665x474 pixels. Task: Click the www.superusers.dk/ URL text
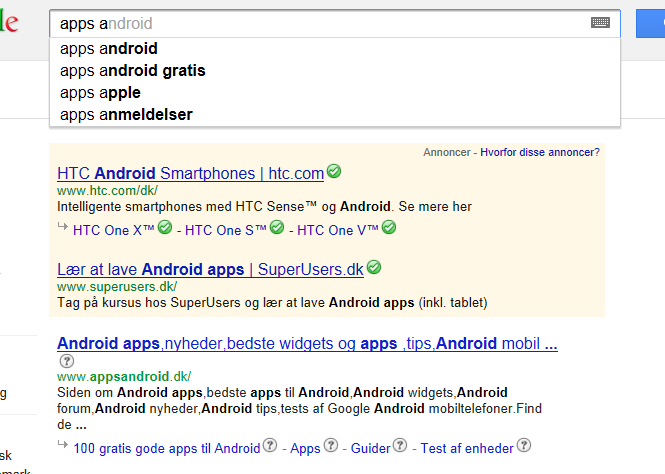tap(117, 287)
